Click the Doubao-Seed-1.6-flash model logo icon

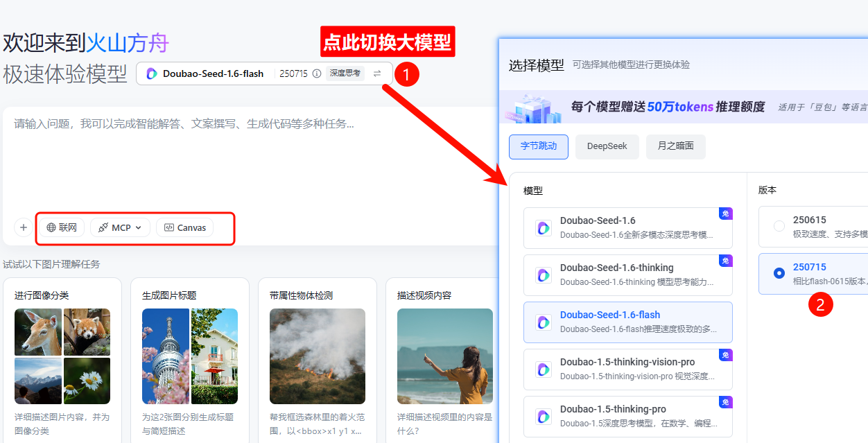544,322
